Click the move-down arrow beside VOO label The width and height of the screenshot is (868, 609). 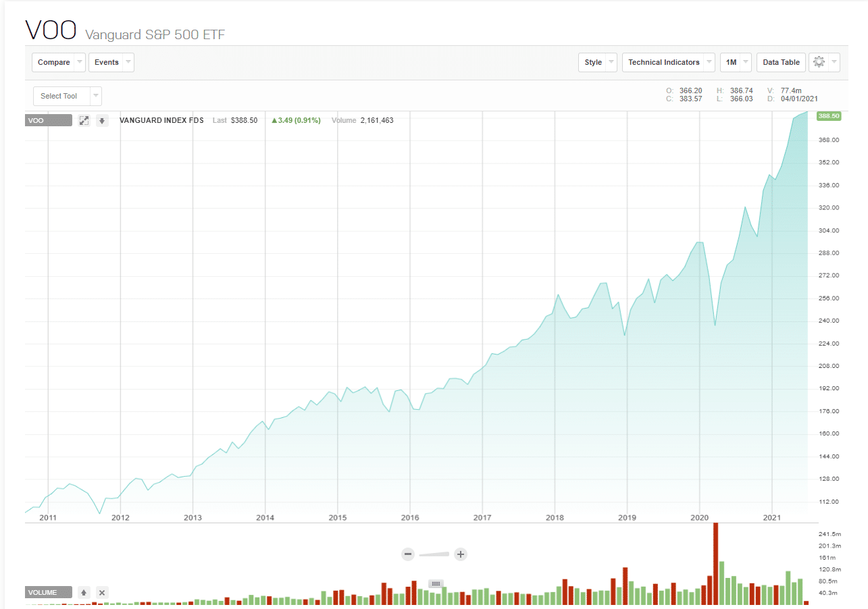pyautogui.click(x=102, y=121)
